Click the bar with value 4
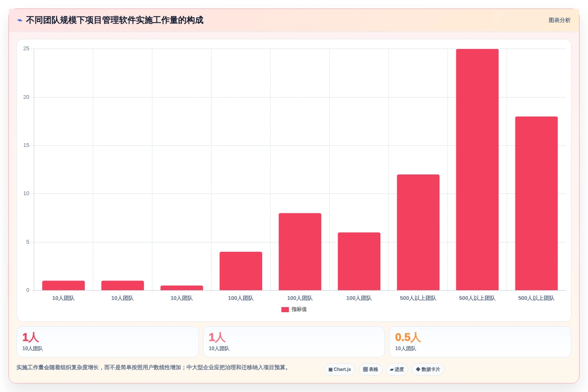This screenshot has height=392, width=588. (241, 271)
